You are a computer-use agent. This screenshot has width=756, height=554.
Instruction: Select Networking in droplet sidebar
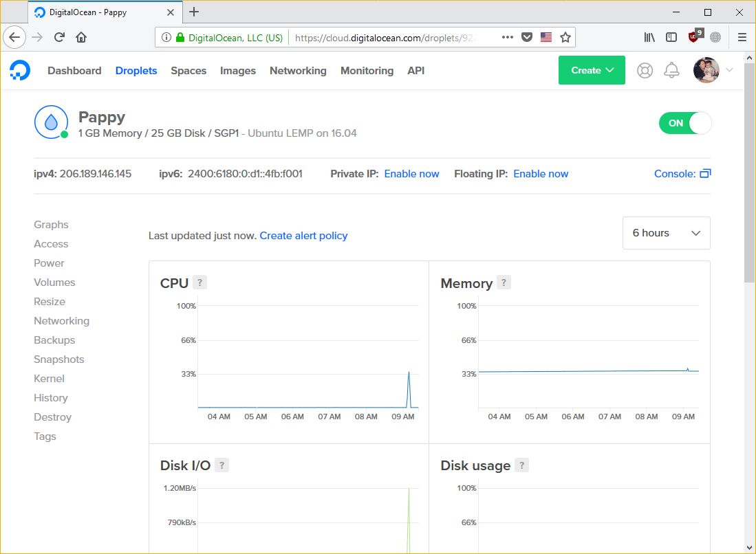(61, 321)
